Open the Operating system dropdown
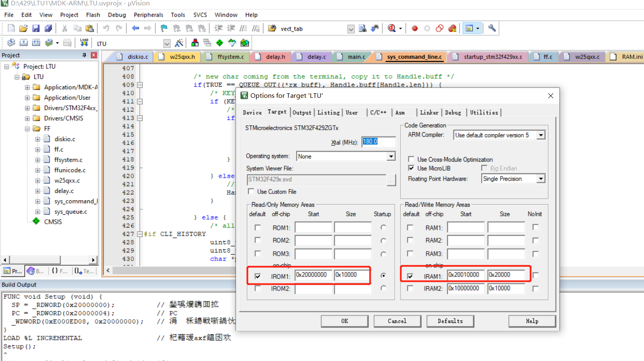 391,156
